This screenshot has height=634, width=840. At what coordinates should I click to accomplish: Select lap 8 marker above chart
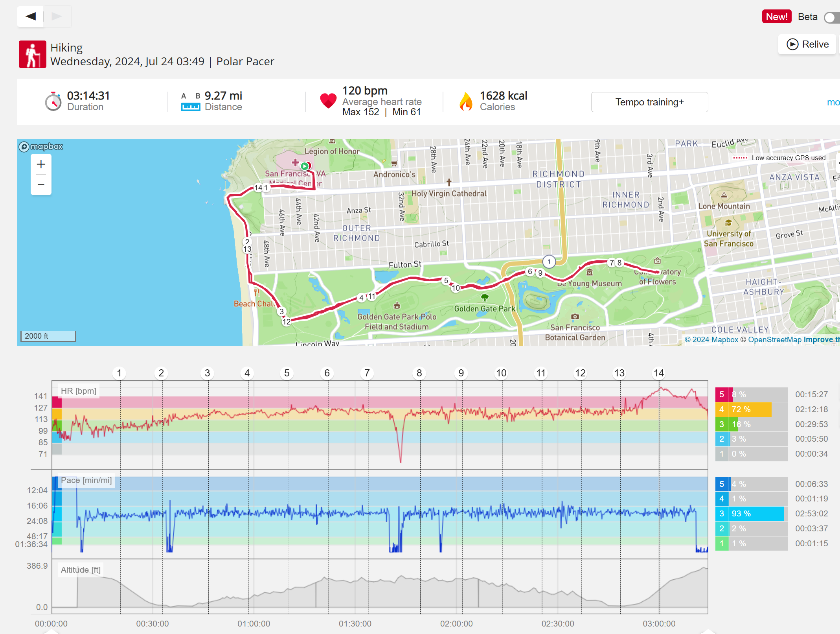point(419,373)
